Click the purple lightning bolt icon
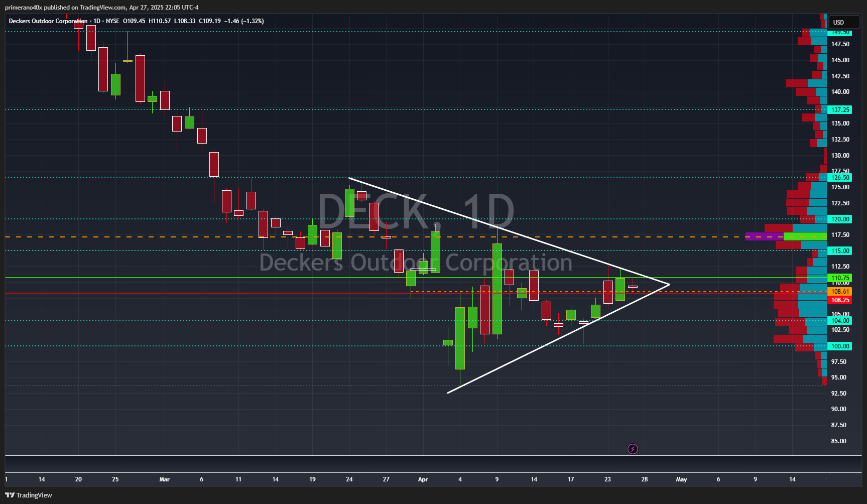 [x=633, y=449]
